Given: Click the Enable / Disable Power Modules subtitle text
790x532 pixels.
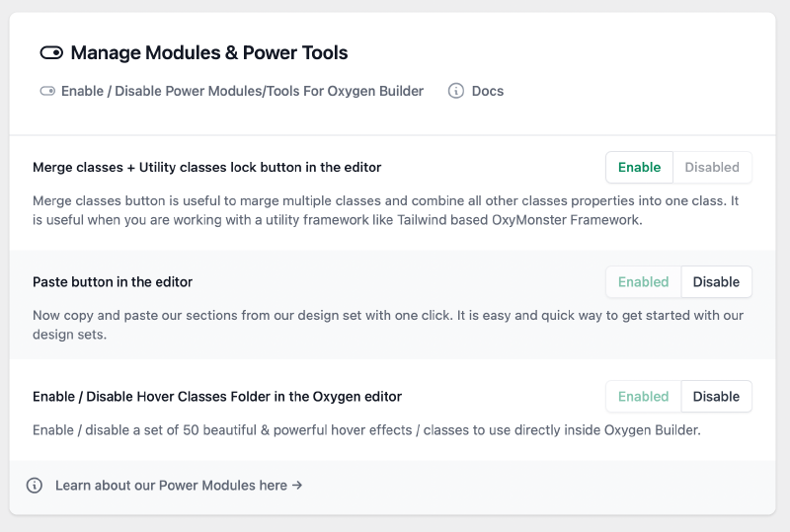Looking at the screenshot, I should pos(242,91).
